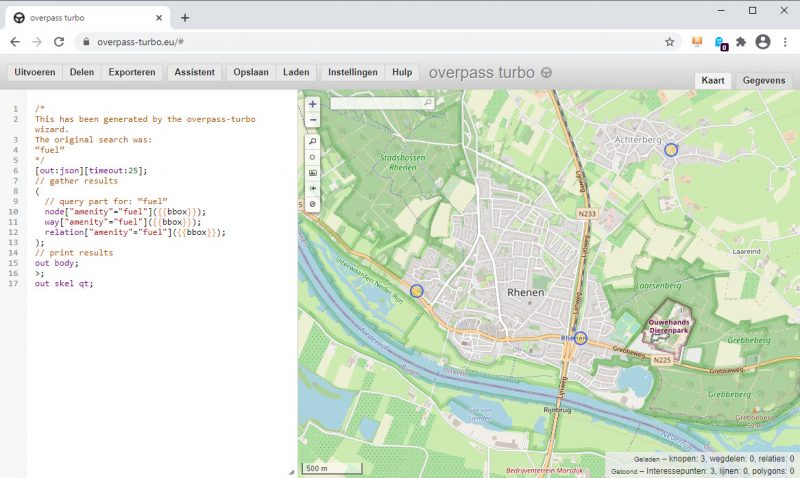Click code line with way amenity fuel
This screenshot has width=800, height=478.
[x=122, y=222]
